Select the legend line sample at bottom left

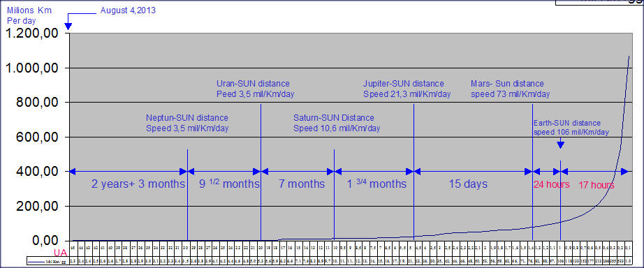(36, 260)
